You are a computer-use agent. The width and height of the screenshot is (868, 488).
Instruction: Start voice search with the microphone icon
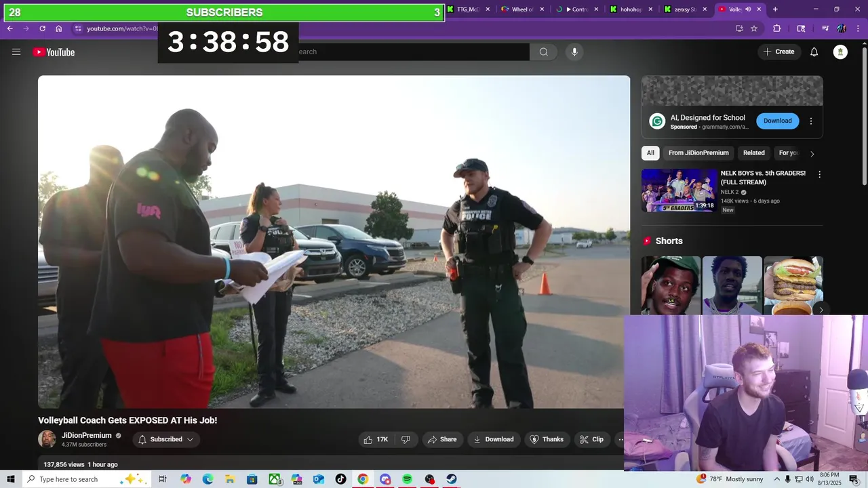coord(574,52)
